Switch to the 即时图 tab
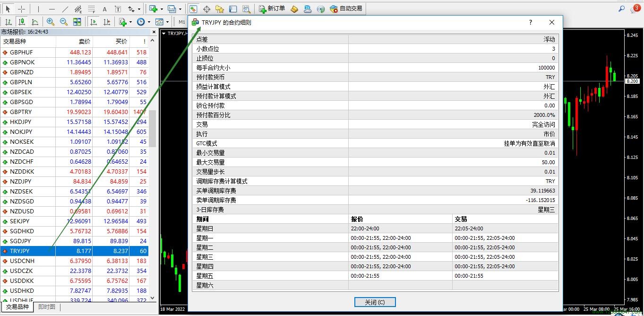 tap(47, 307)
